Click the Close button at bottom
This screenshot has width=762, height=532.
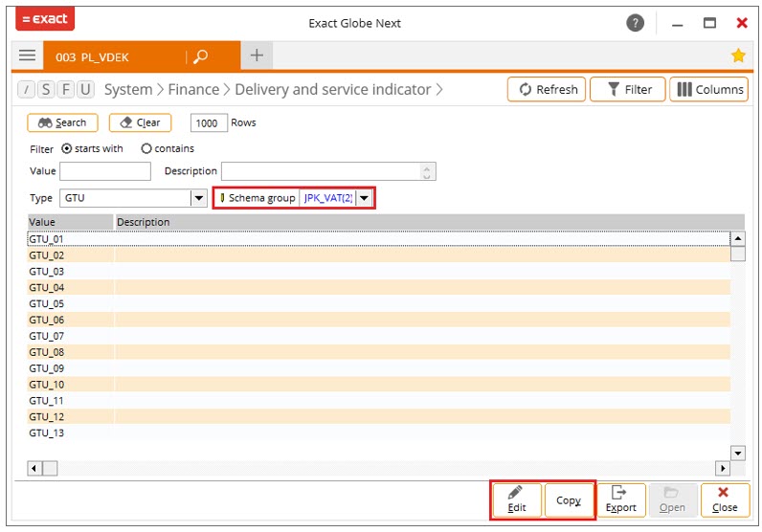pyautogui.click(x=725, y=500)
